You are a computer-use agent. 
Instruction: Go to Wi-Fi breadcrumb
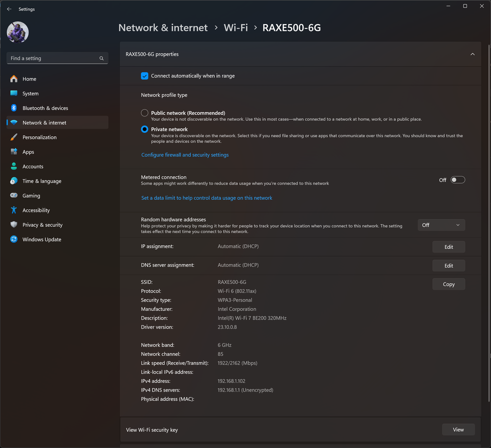pyautogui.click(x=235, y=28)
